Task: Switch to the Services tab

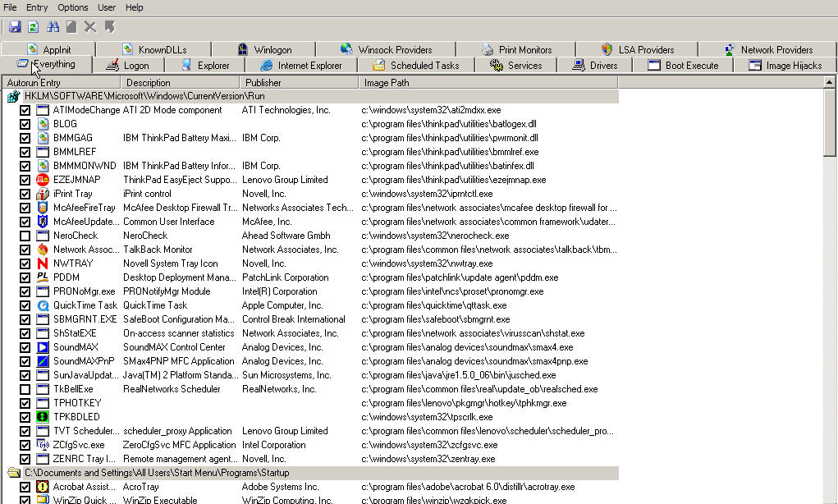Action: coord(515,65)
